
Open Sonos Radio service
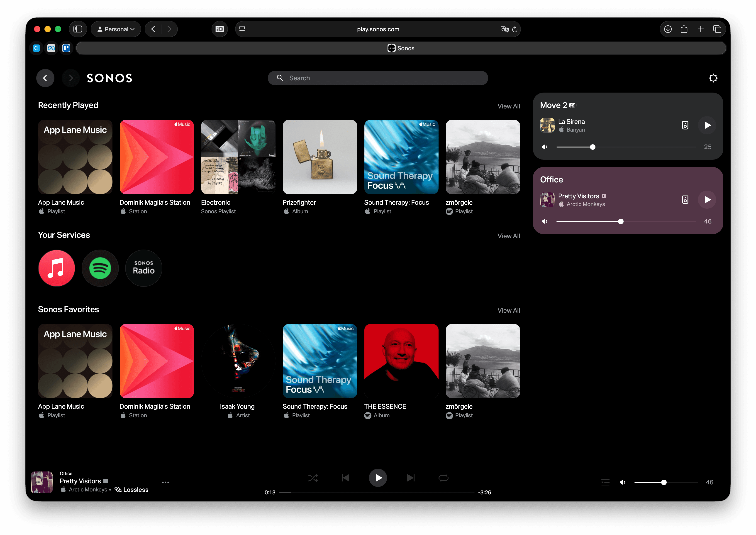tap(144, 268)
